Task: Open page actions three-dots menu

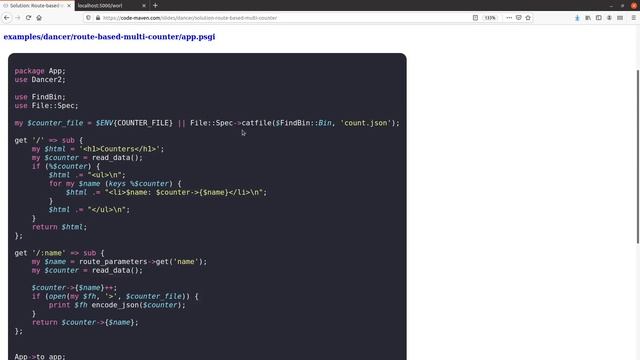Action: [509, 18]
